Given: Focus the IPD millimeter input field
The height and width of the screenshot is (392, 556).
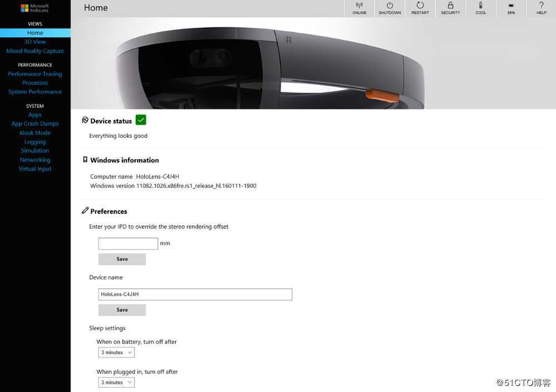Looking at the screenshot, I should click(128, 244).
